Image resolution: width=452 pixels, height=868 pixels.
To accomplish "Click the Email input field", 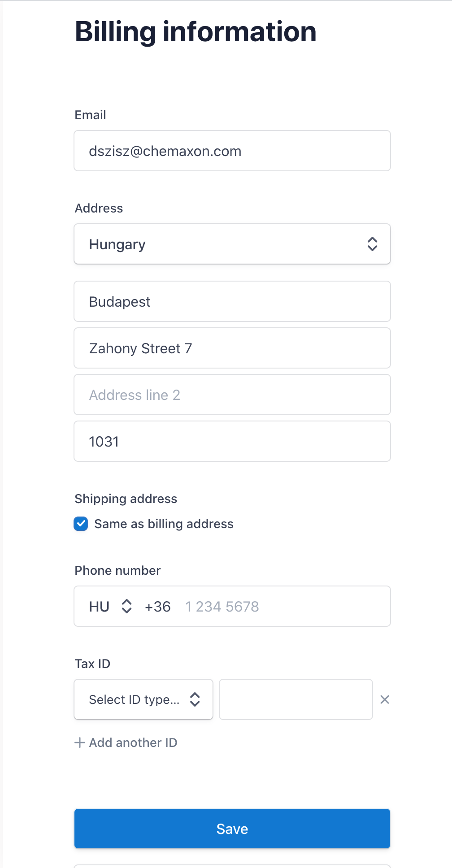I will point(232,151).
